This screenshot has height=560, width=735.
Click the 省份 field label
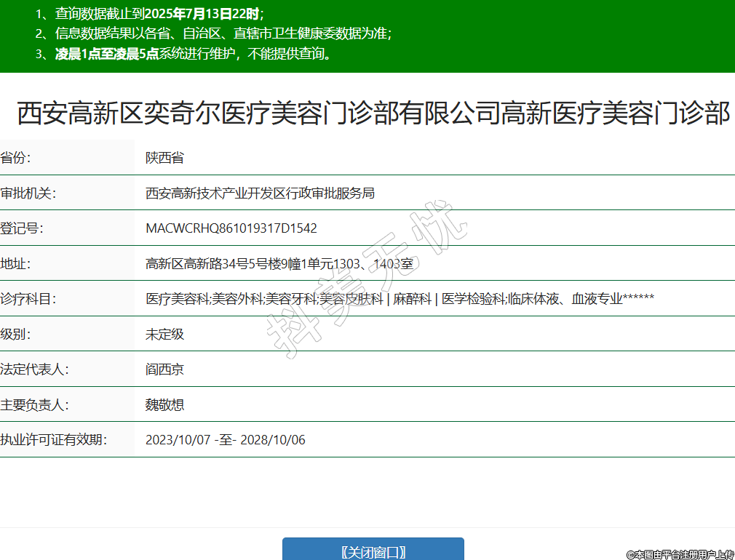click(x=16, y=158)
